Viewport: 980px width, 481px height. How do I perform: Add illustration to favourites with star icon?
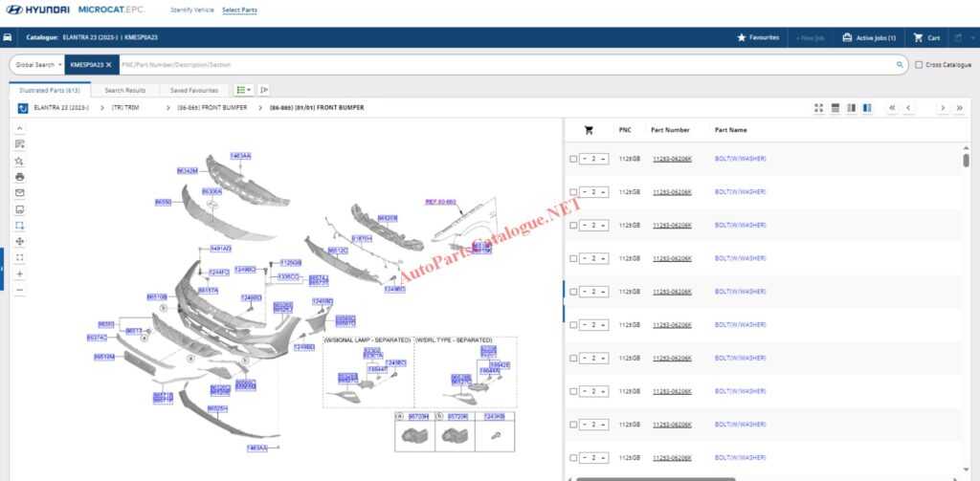pyautogui.click(x=20, y=161)
